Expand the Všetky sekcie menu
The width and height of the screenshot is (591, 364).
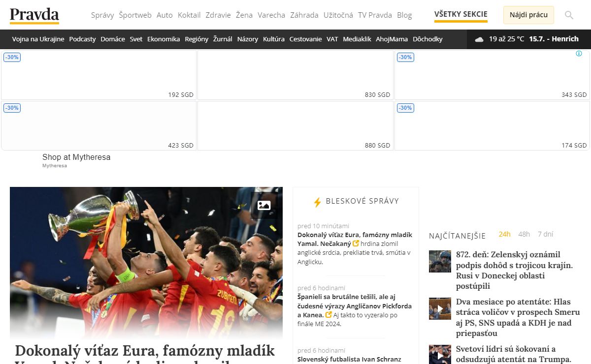pos(460,14)
